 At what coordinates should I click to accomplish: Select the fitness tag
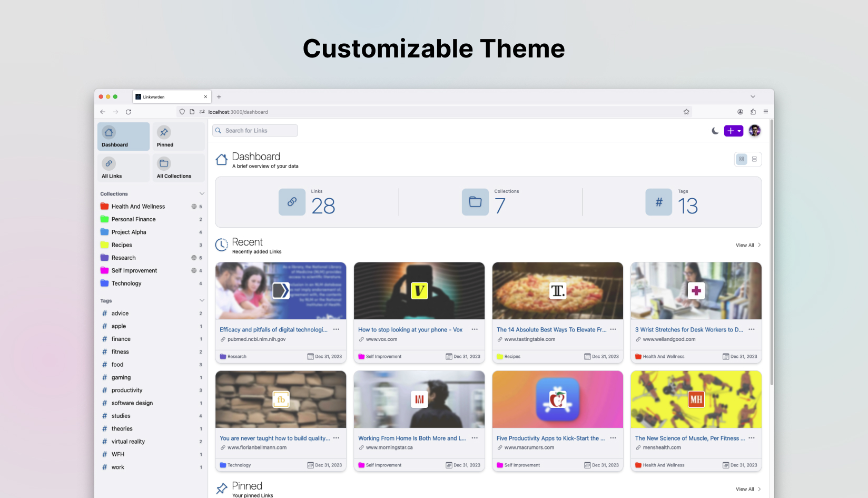pos(152,352)
